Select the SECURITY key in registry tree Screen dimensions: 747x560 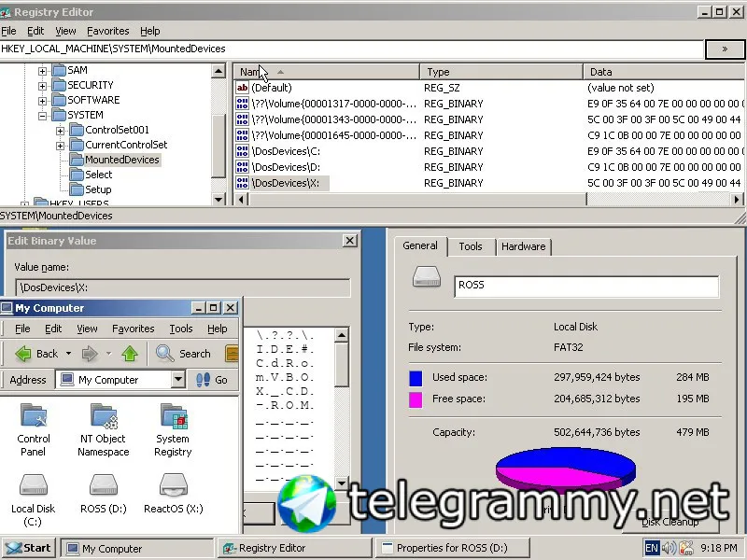point(90,85)
